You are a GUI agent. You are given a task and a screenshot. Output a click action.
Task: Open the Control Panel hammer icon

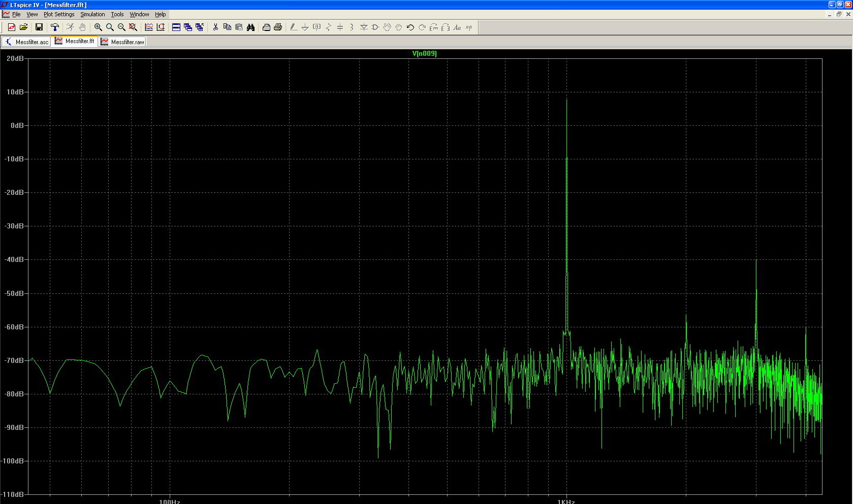tap(55, 27)
